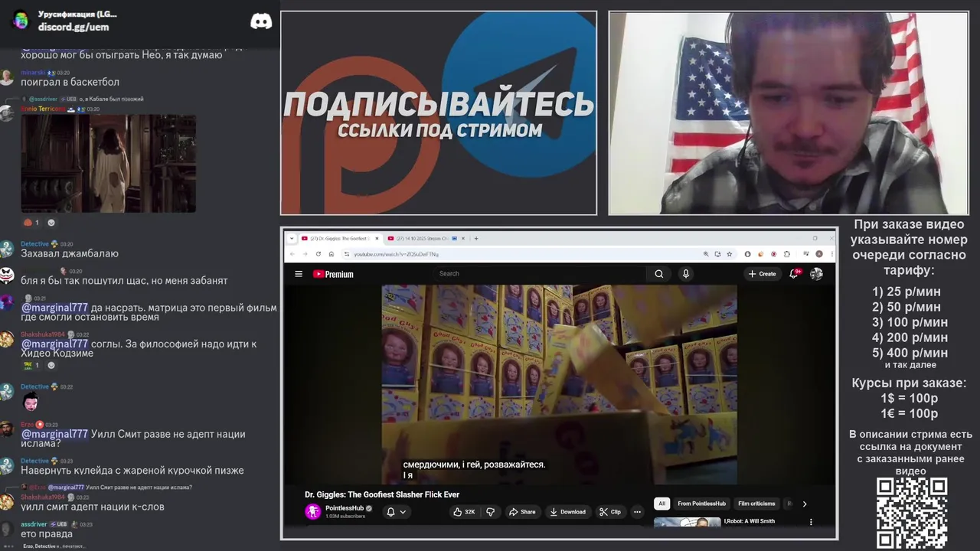Screen dimensions: 980x551
Task: Open options menu for I,Robot video suggestion
Action: pos(811,522)
